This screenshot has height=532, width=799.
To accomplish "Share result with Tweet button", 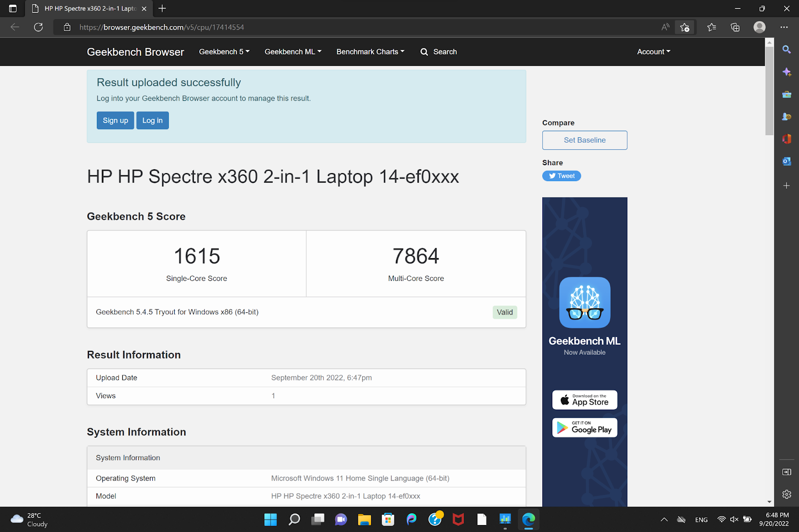I will click(x=562, y=176).
